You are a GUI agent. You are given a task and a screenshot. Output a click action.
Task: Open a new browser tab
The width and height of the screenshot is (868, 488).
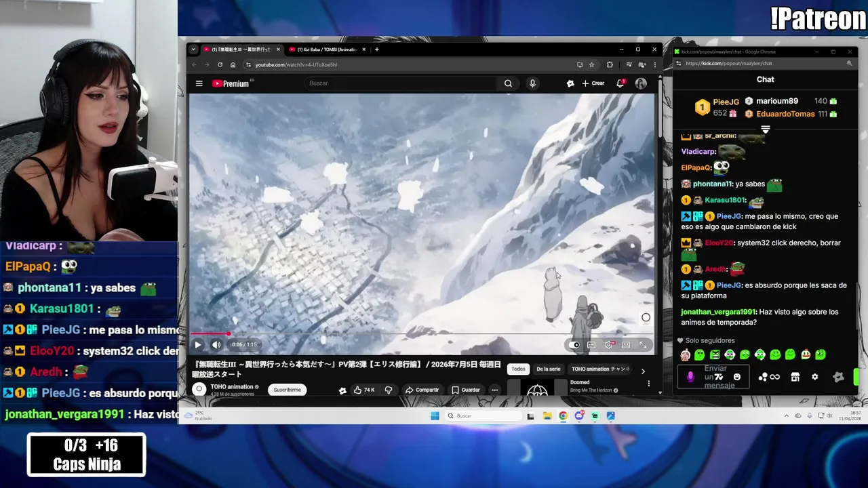pyautogui.click(x=377, y=49)
